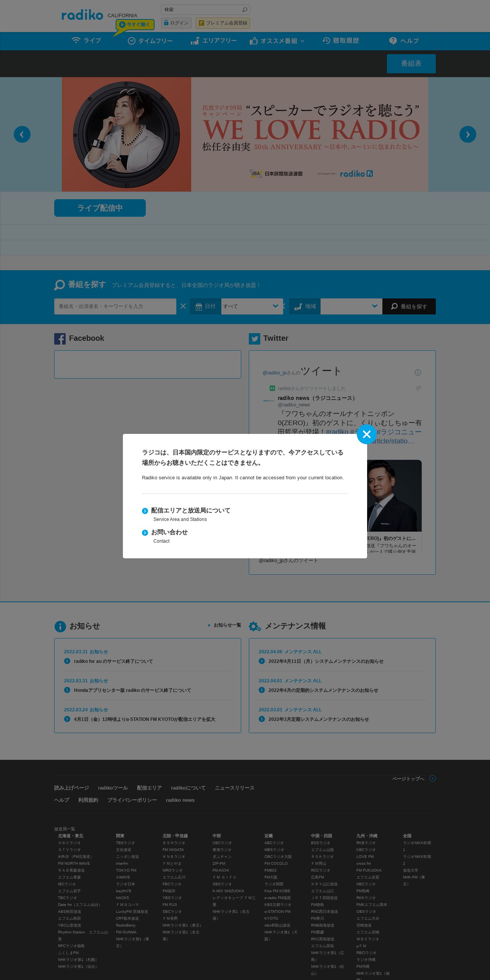The width and height of the screenshot is (490, 980).
Task: Click the program keyword input field
Action: tap(115, 306)
